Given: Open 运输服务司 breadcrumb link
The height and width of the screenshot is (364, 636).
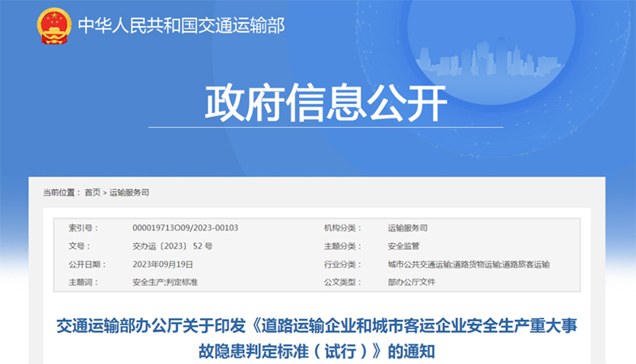Looking at the screenshot, I should point(129,192).
